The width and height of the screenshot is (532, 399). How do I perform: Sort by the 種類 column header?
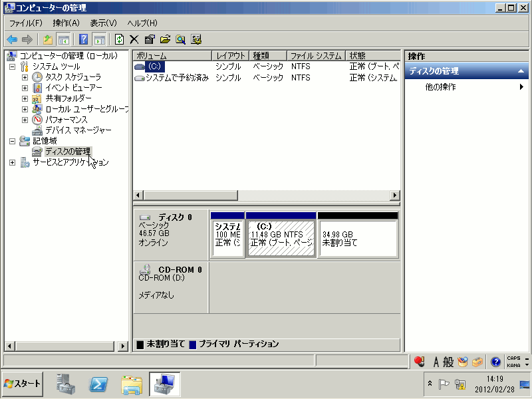(268, 56)
